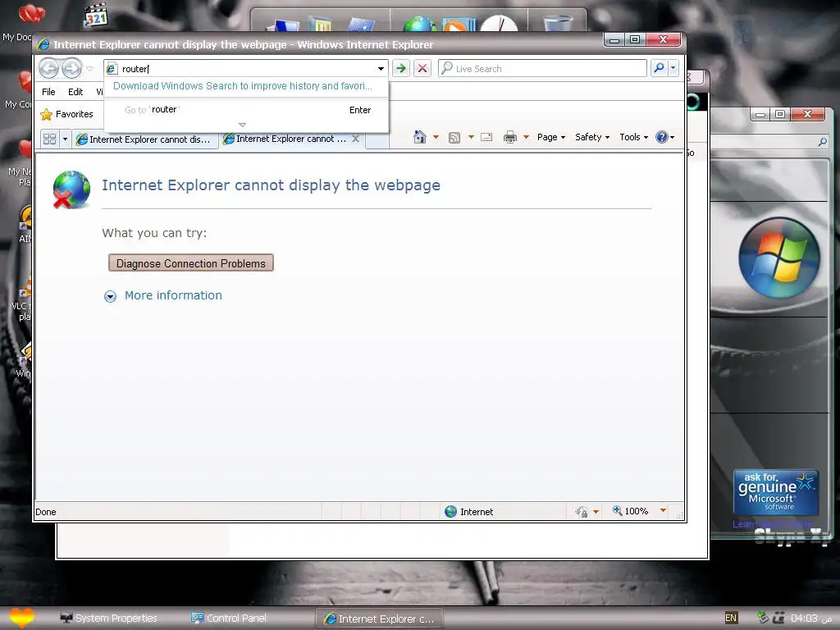Expand More information section
840x630 pixels.
[x=111, y=296]
